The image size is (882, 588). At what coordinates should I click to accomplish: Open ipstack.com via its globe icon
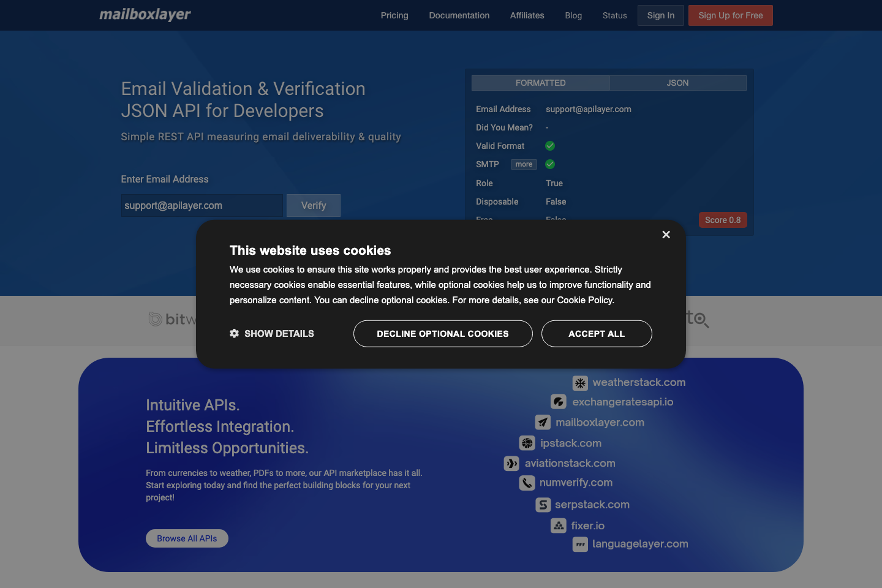click(x=527, y=443)
